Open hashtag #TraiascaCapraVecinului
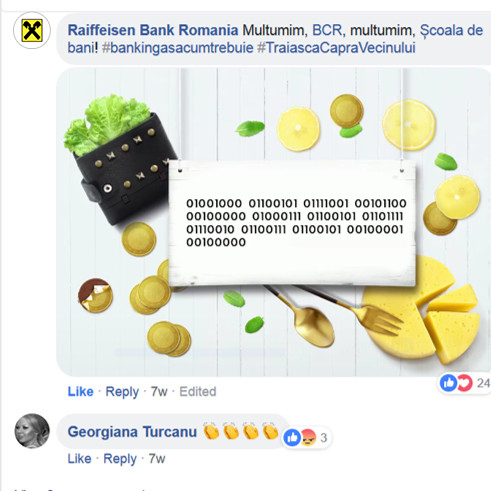 point(336,48)
